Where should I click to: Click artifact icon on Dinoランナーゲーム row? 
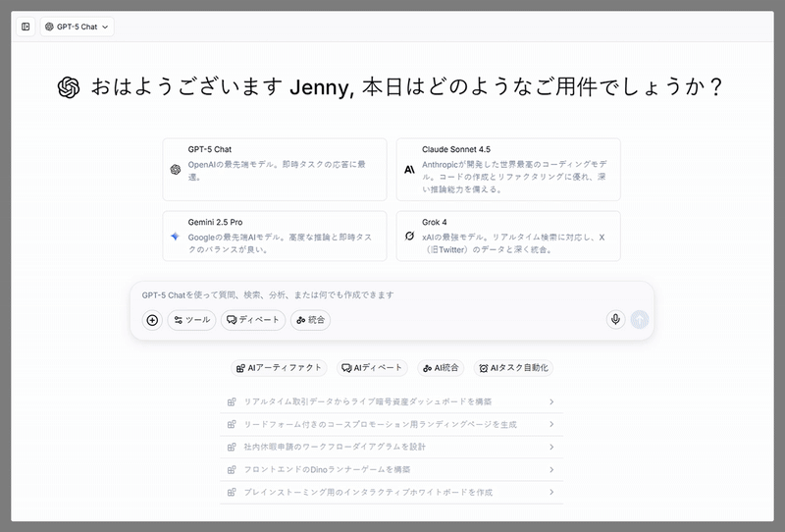coord(232,469)
